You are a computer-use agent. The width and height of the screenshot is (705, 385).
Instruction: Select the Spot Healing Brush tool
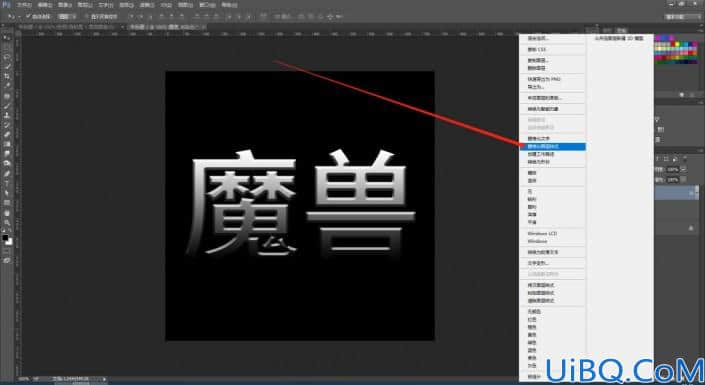point(7,96)
